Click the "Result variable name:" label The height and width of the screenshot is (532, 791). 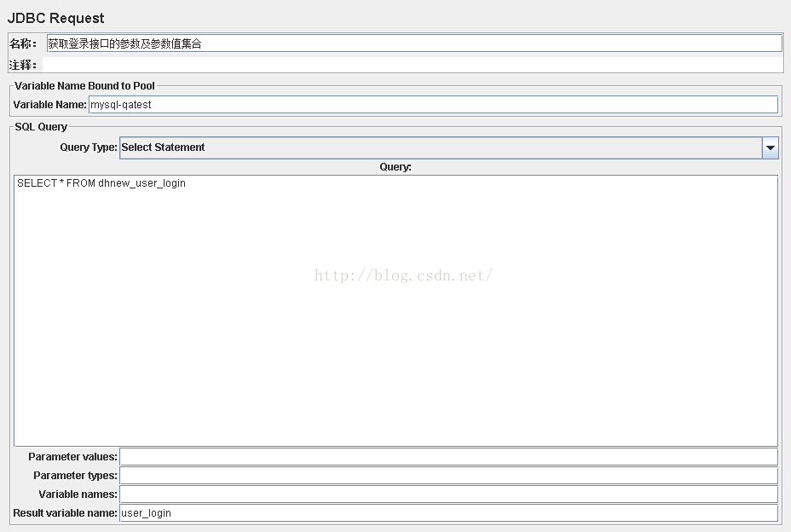point(65,513)
